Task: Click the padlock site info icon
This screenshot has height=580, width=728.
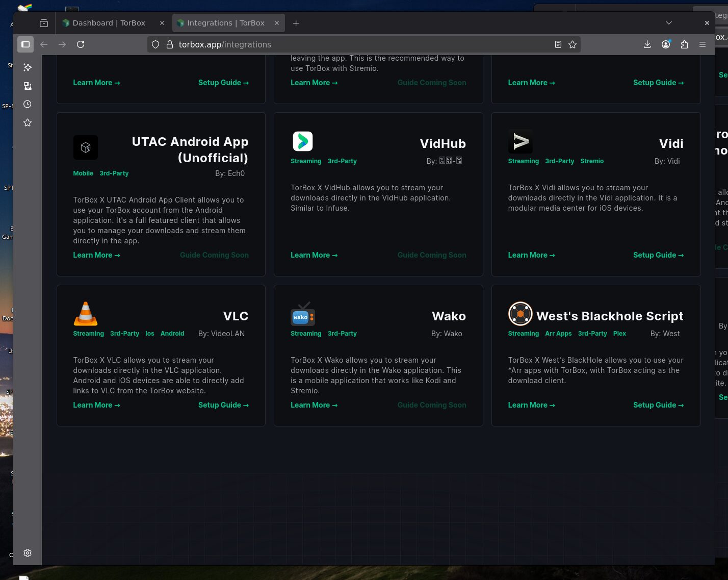Action: click(x=170, y=44)
